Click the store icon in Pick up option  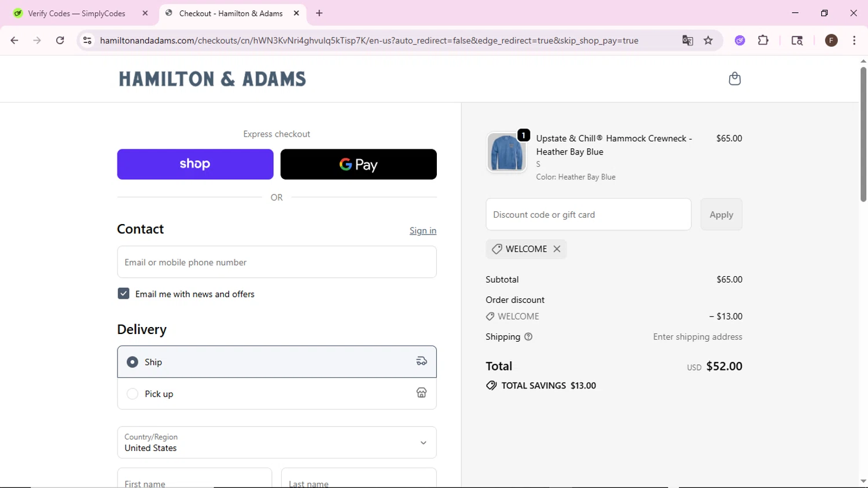click(421, 393)
